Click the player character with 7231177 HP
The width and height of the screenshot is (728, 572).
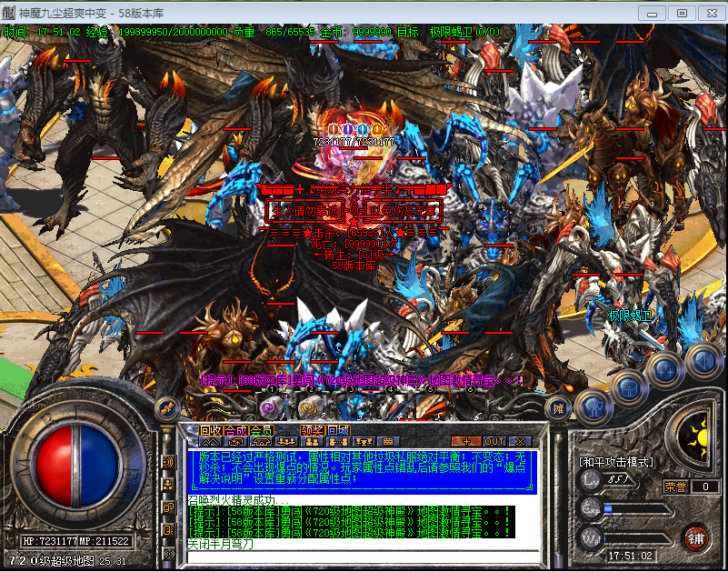pyautogui.click(x=354, y=163)
